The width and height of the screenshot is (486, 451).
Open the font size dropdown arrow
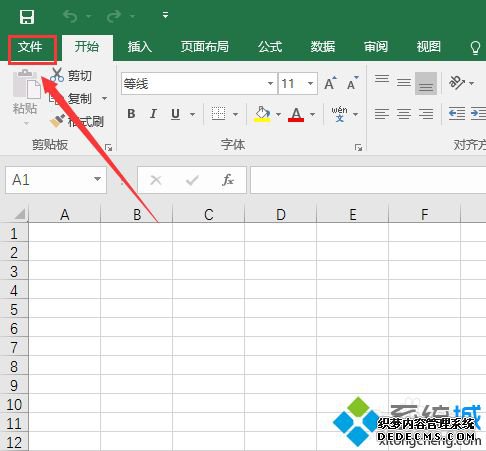point(311,83)
